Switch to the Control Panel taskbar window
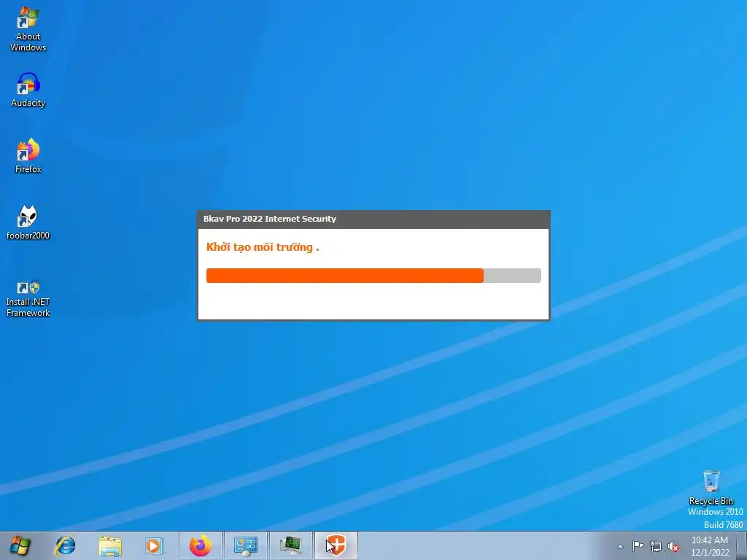This screenshot has height=560, width=747. [246, 545]
